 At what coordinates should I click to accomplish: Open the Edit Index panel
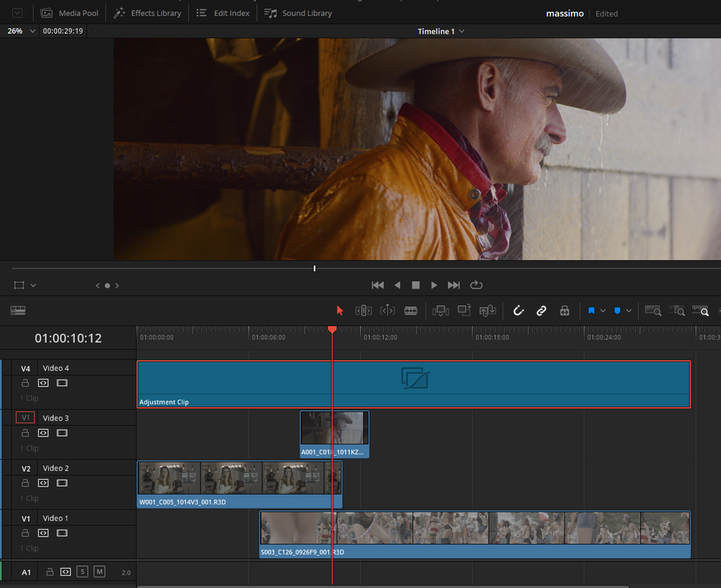click(223, 13)
